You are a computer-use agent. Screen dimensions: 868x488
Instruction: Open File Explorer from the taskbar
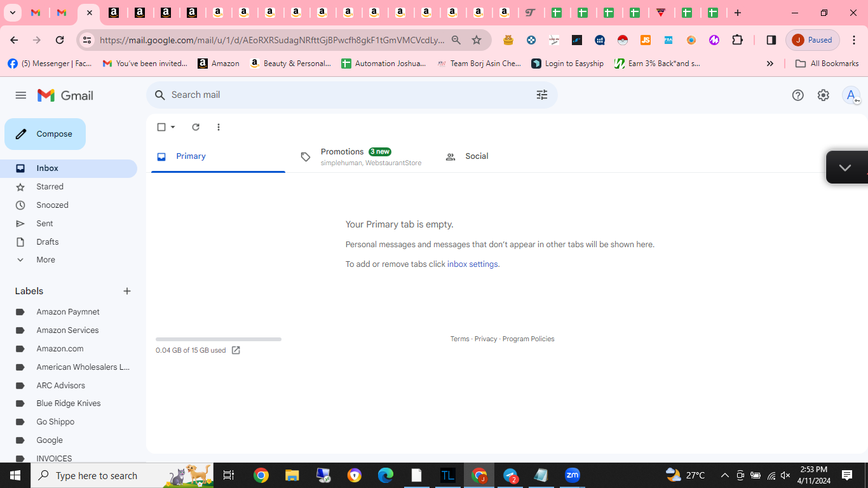pos(292,475)
